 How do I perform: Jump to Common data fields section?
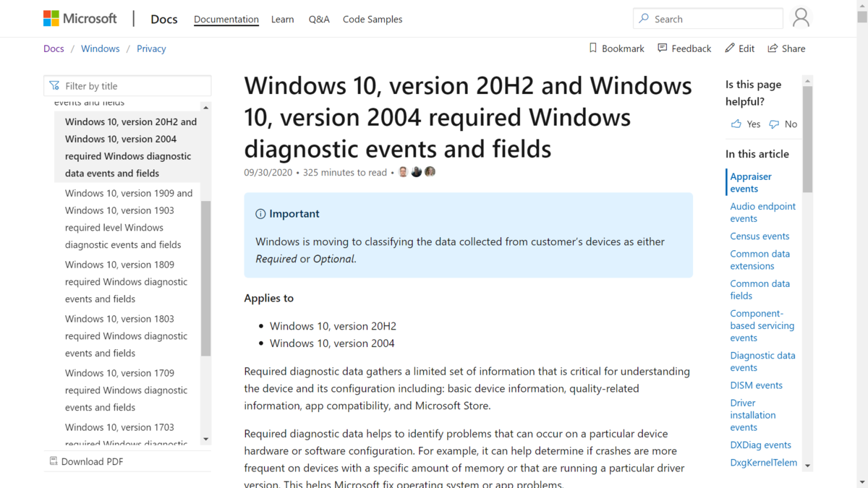click(759, 290)
